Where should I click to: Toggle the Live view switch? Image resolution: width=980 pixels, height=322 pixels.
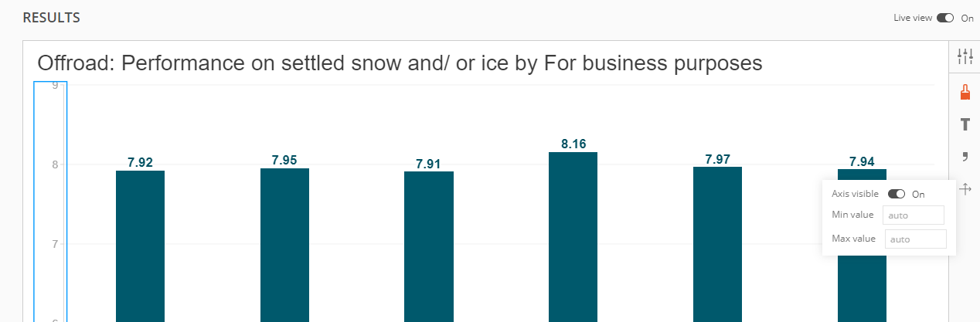point(945,18)
